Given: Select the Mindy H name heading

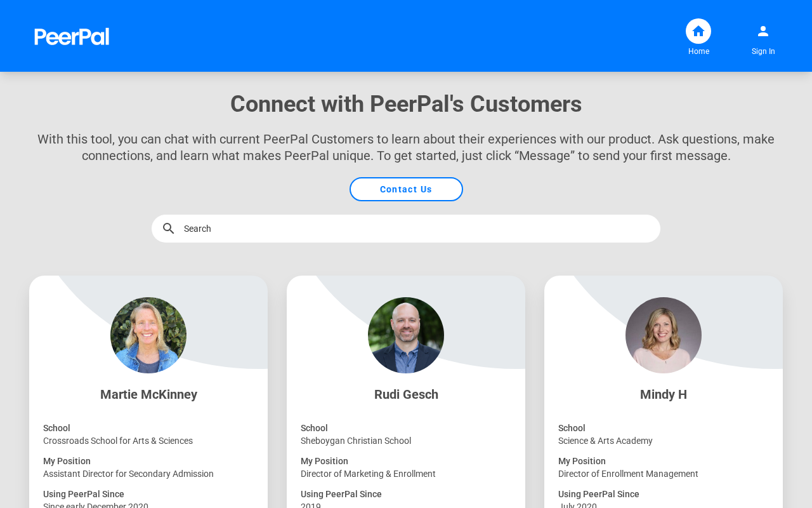Looking at the screenshot, I should (664, 394).
